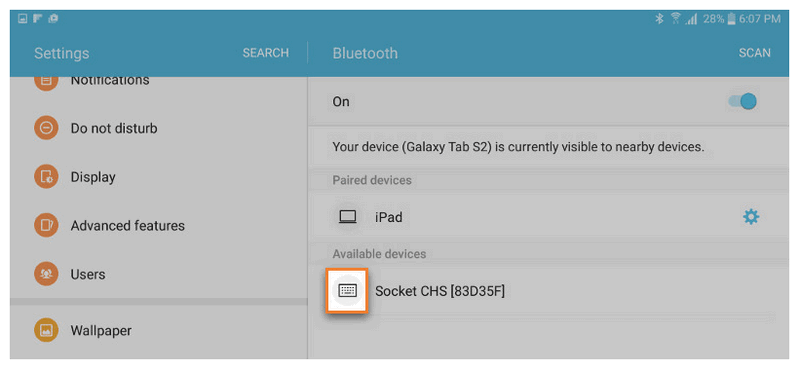Image resolution: width=800 pixels, height=370 pixels.
Task: Tap the Users icon in settings list
Action: click(46, 274)
